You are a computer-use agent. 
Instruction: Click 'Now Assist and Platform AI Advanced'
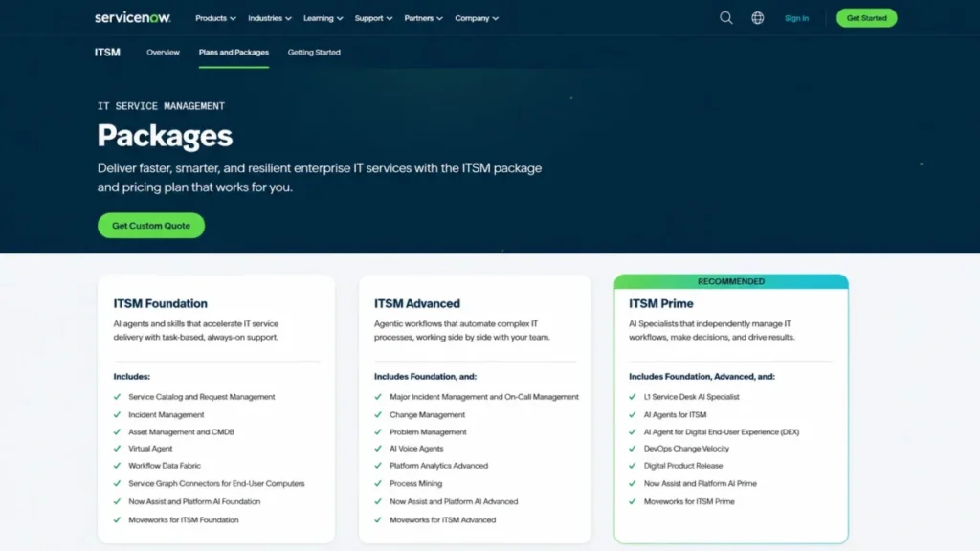(454, 501)
